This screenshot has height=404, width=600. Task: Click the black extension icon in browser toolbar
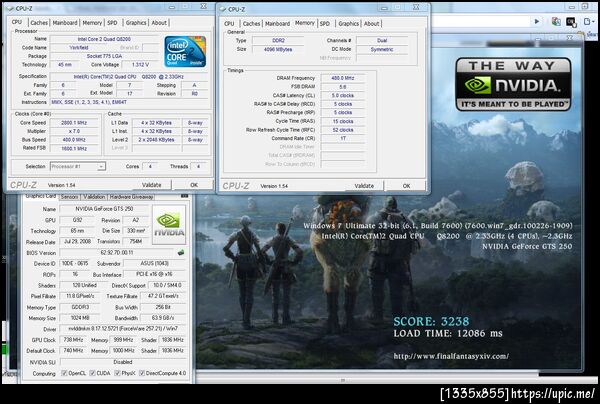[571, 22]
